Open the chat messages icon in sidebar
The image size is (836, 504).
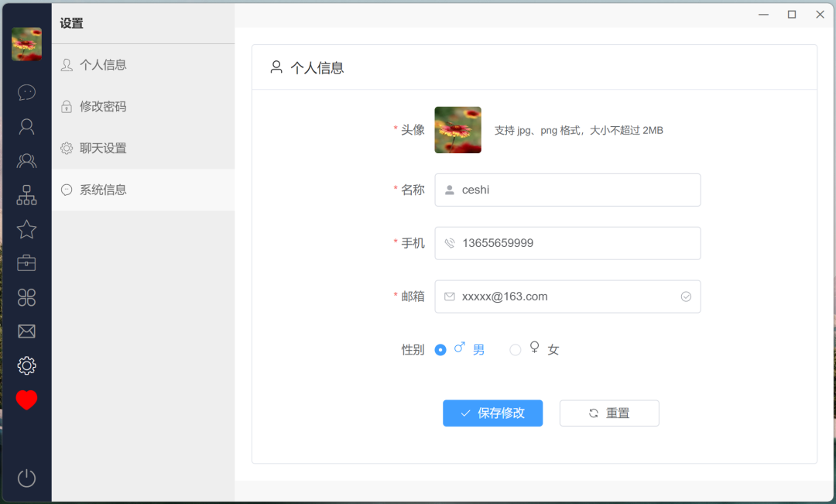(26, 93)
